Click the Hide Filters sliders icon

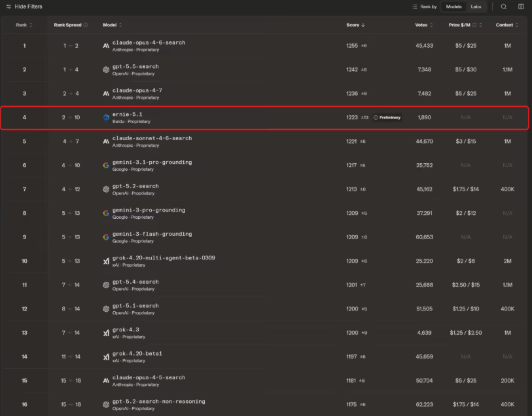pos(9,7)
